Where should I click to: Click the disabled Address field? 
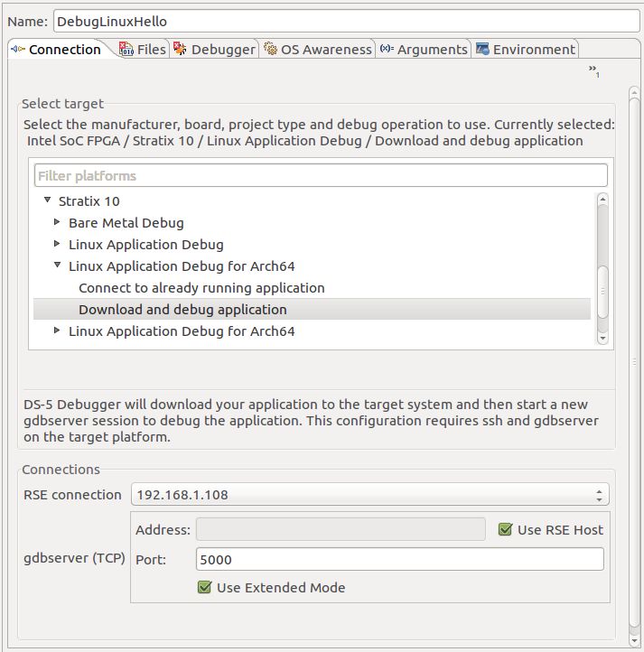click(341, 529)
